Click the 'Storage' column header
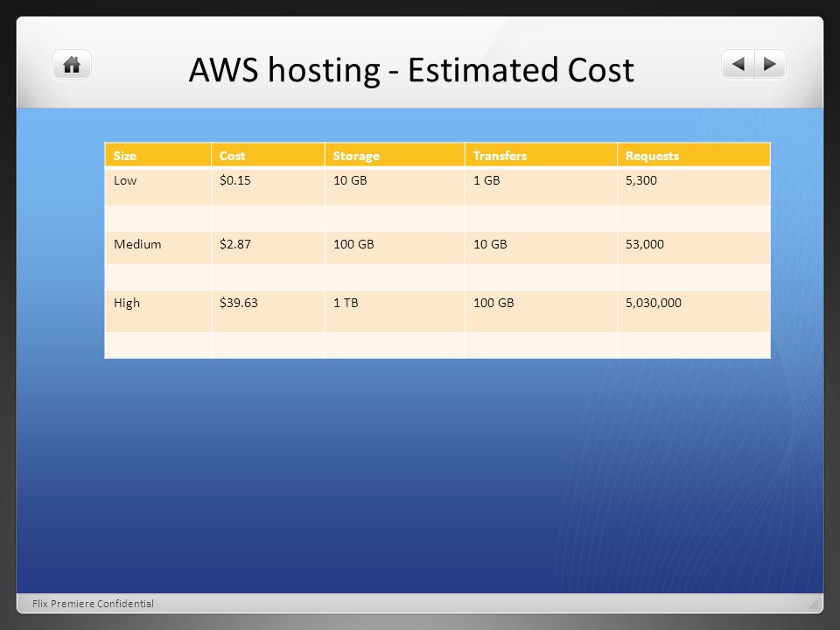840x630 pixels. pyautogui.click(x=395, y=156)
